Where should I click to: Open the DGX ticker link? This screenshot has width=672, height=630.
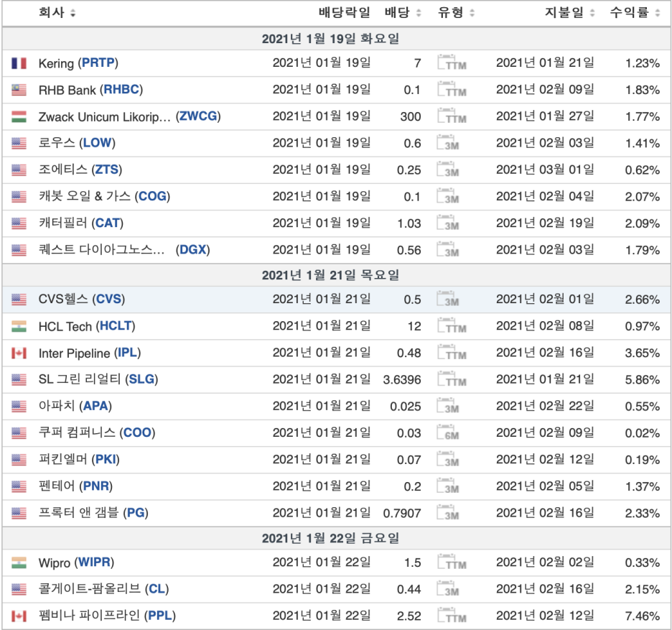pos(193,249)
